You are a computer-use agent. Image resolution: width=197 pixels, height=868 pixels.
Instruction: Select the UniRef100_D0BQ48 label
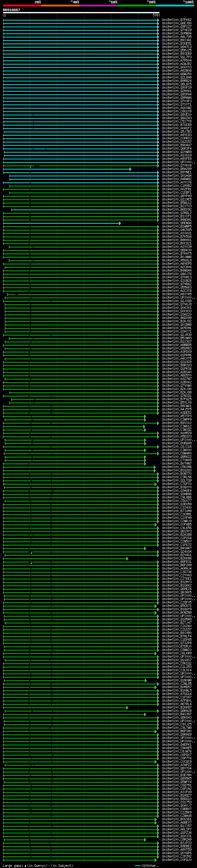coord(177,443)
